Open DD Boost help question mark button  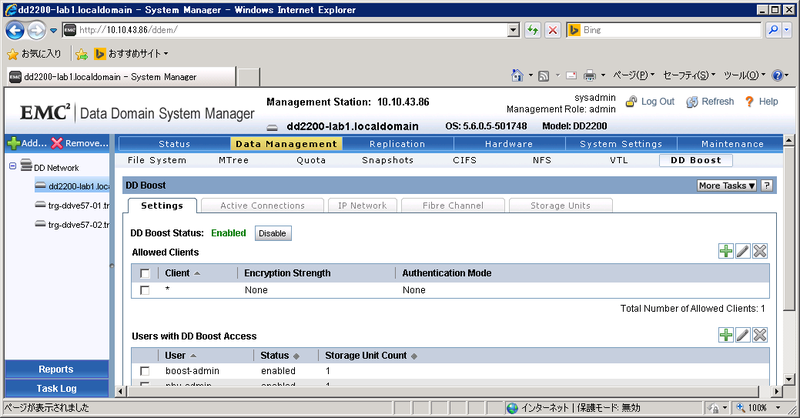tap(766, 186)
